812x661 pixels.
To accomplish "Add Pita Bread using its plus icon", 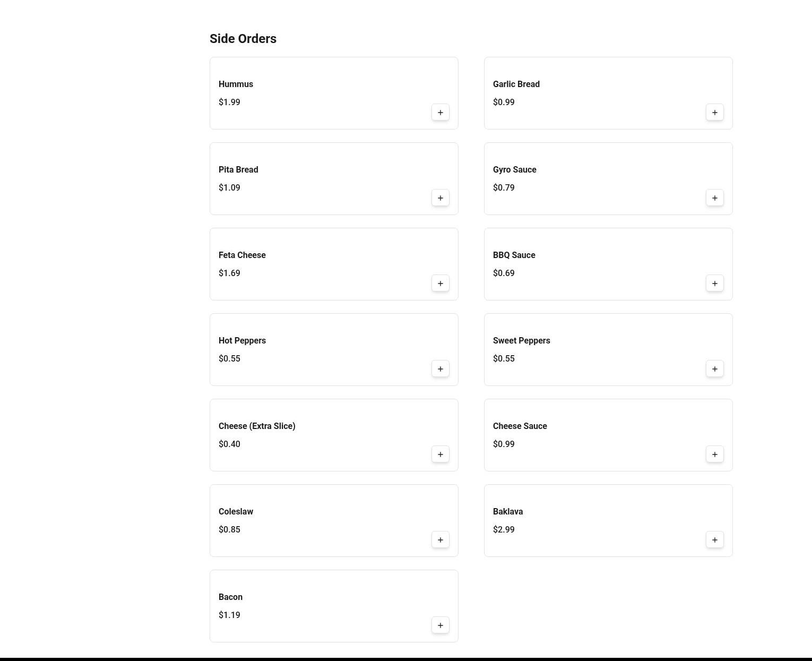I will coord(440,198).
